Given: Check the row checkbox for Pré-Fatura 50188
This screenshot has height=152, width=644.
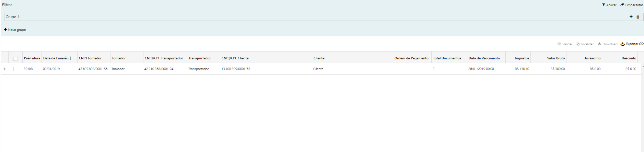Looking at the screenshot, I should click(15, 69).
